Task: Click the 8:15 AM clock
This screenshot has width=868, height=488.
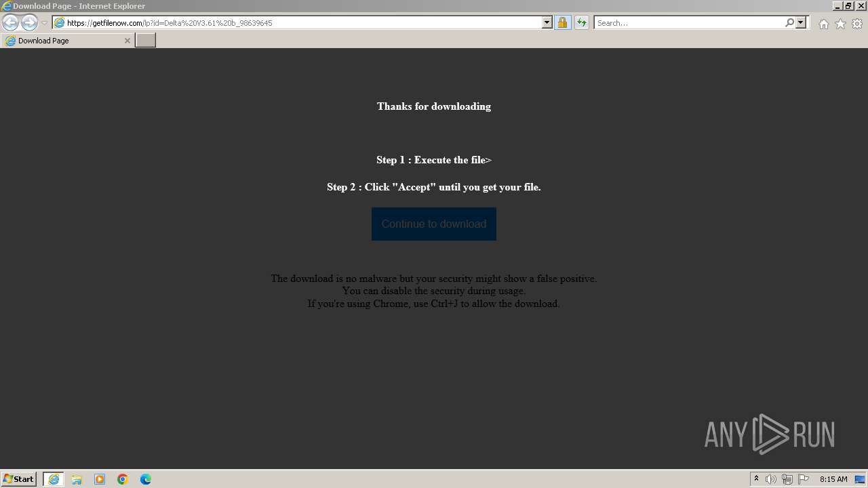Action: click(833, 479)
